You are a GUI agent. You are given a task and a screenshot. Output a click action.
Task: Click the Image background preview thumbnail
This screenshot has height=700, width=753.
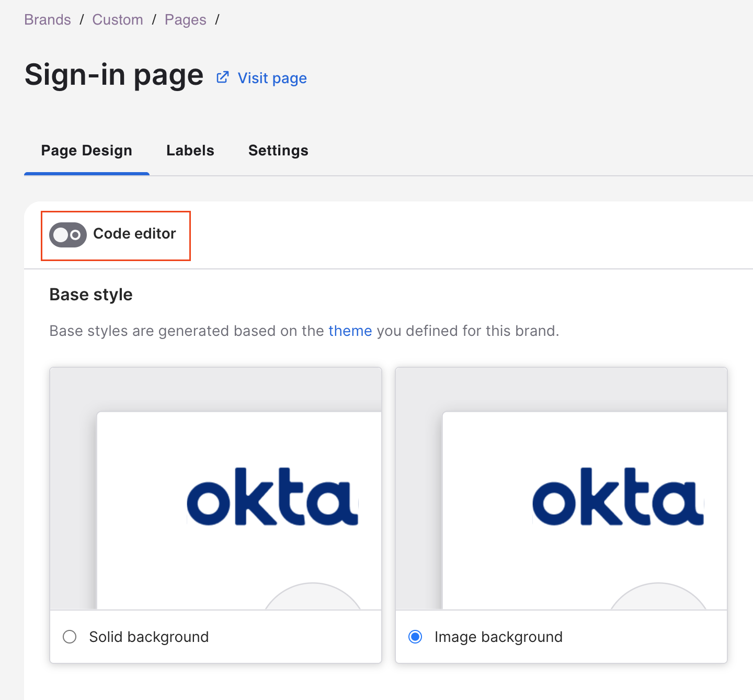pyautogui.click(x=561, y=489)
